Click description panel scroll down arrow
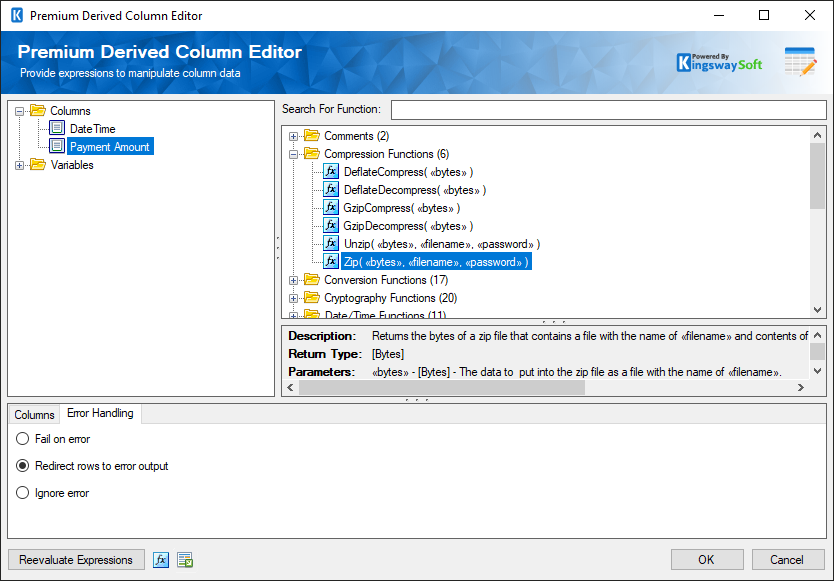 click(x=818, y=371)
